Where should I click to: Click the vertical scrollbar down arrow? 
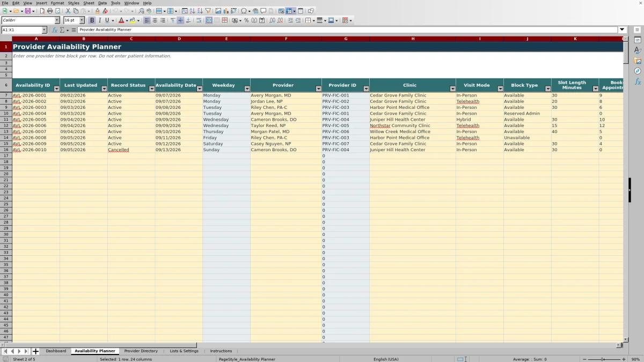tap(626, 339)
